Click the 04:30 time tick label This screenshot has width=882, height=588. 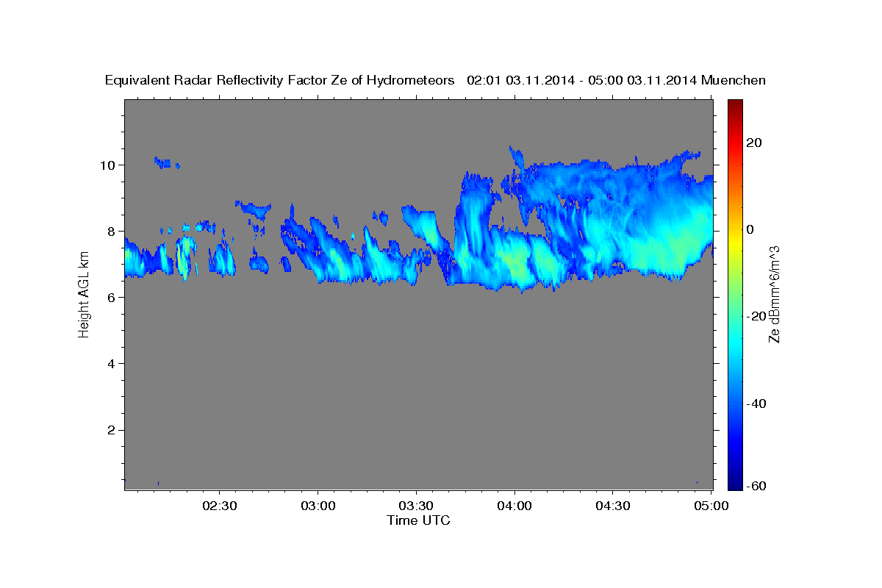coord(613,506)
